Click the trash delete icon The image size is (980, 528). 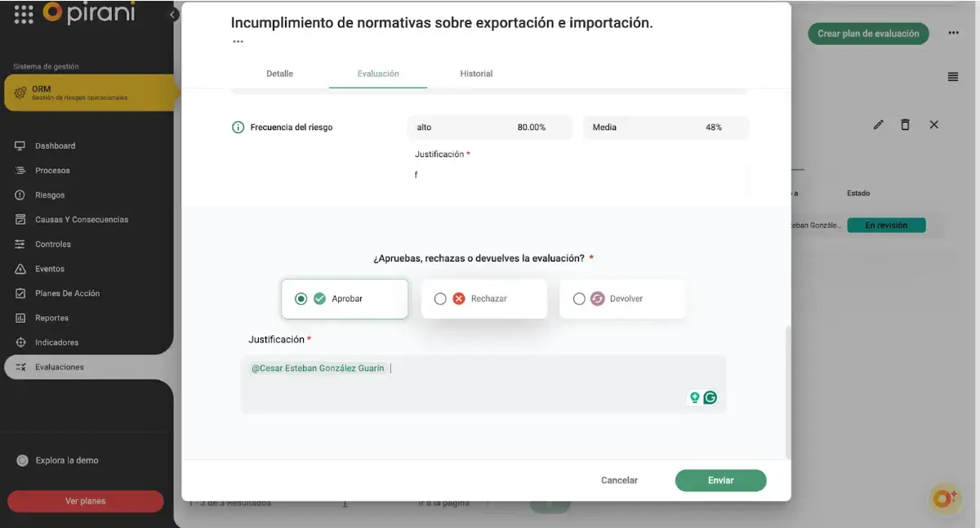pyautogui.click(x=905, y=125)
